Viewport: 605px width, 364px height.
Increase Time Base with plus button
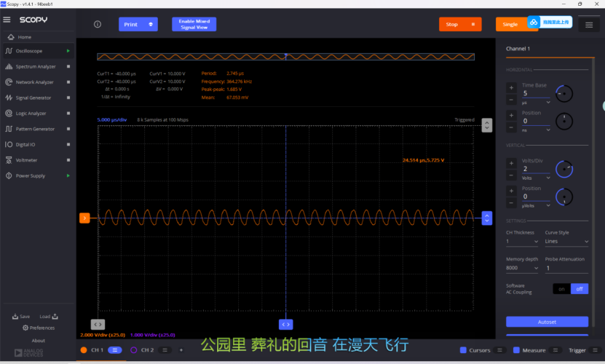pyautogui.click(x=511, y=87)
